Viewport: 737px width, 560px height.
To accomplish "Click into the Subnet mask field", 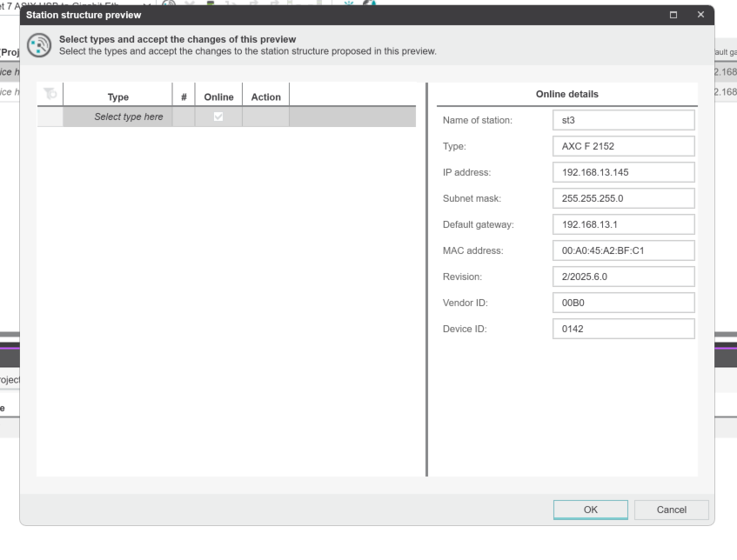I will (623, 198).
